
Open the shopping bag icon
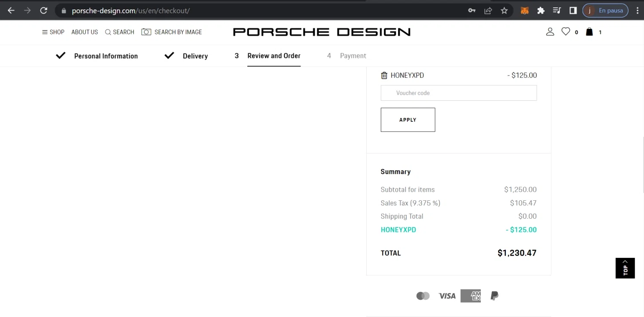tap(589, 32)
